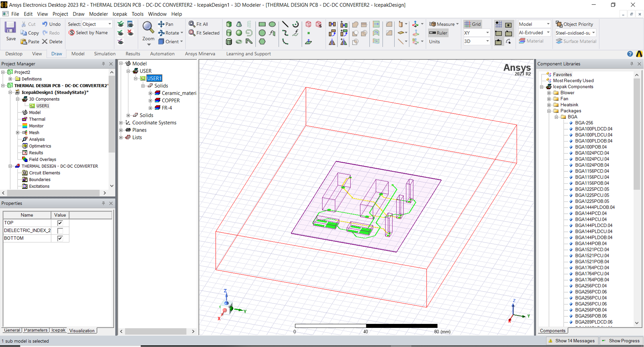Click the Show Progress button

pyautogui.click(x=621, y=341)
